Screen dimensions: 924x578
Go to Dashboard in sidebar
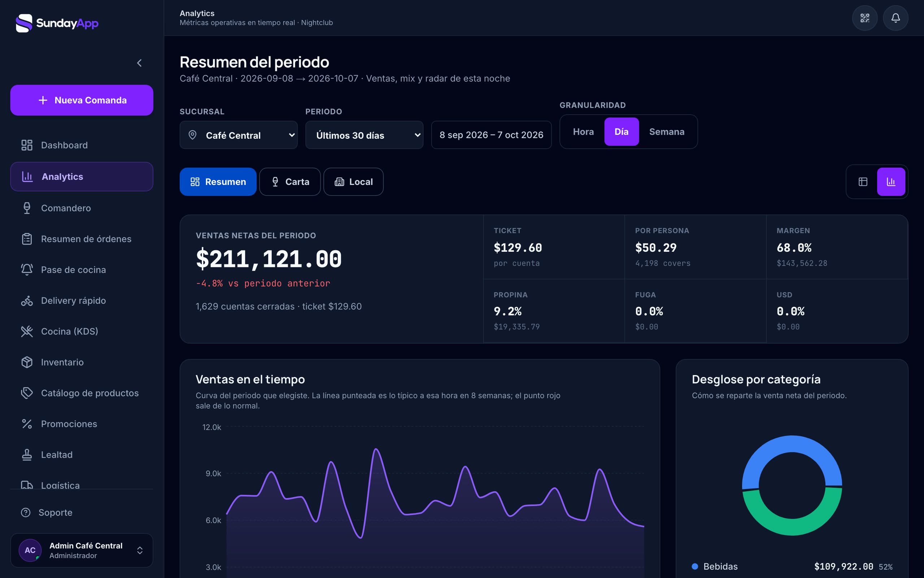tap(82, 145)
